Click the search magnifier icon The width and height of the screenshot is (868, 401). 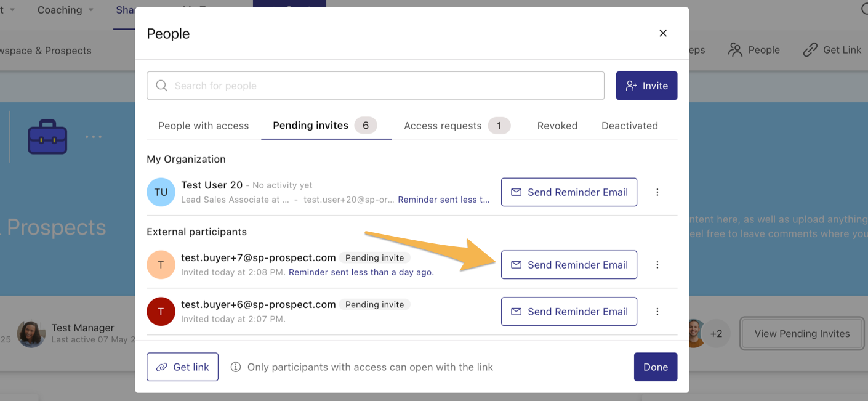coord(161,86)
